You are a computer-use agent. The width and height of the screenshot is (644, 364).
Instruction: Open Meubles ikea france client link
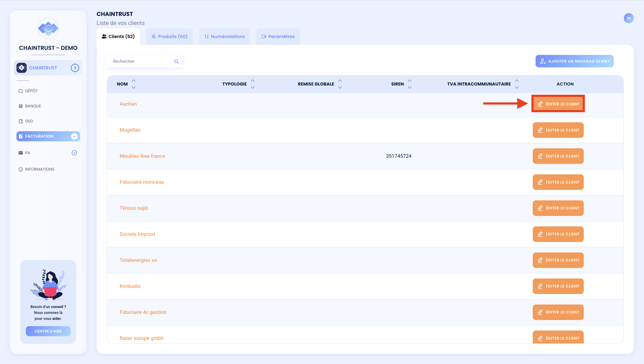(x=142, y=156)
